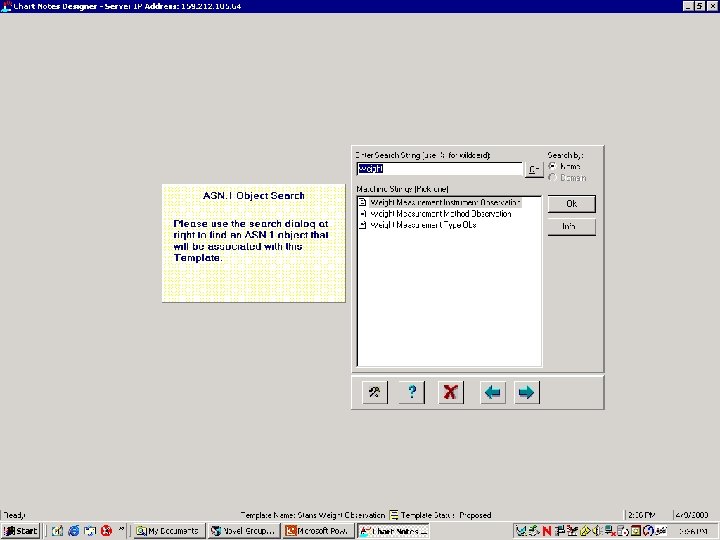Screen dimensions: 720x540
Task: Click the Ready status bar text
Action: coord(15,515)
